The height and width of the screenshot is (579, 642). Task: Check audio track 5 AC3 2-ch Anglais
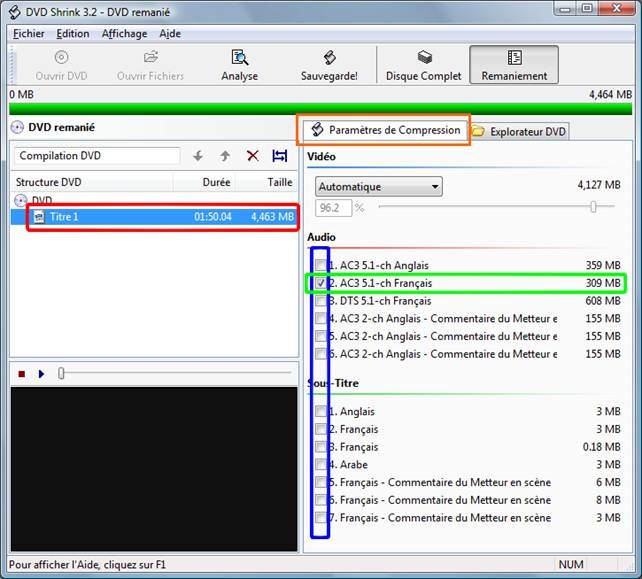[320, 336]
